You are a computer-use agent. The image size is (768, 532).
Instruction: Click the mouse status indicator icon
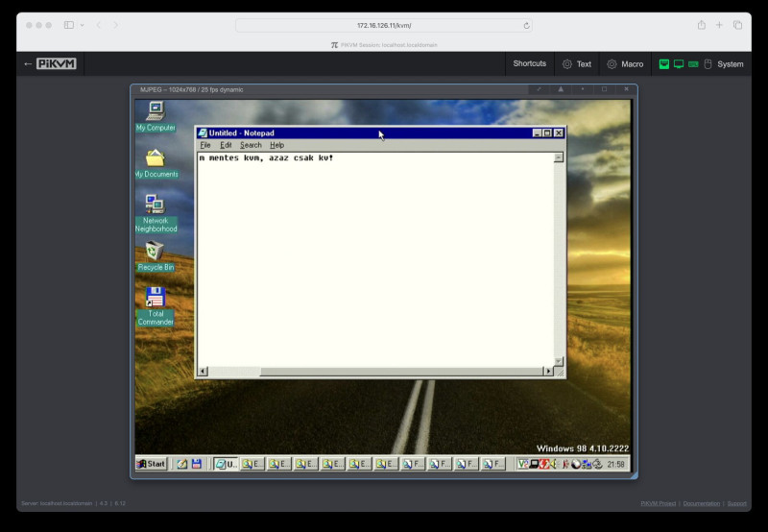click(x=708, y=64)
